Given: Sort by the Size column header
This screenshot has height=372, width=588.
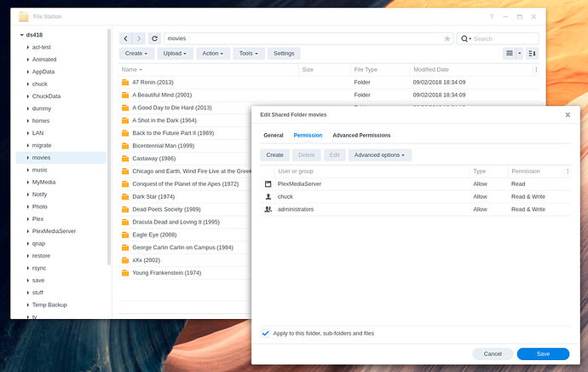Looking at the screenshot, I should (325, 69).
